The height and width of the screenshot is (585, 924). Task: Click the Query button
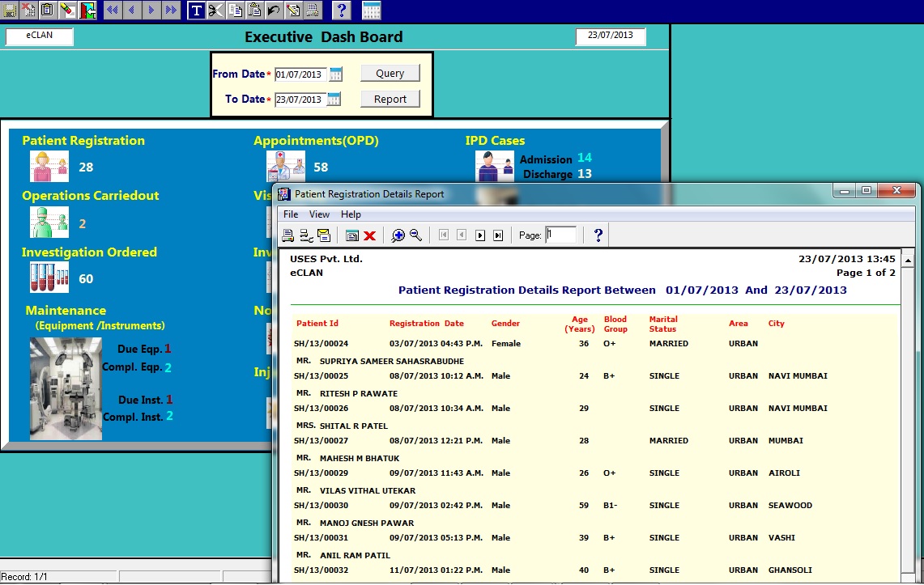coord(390,74)
